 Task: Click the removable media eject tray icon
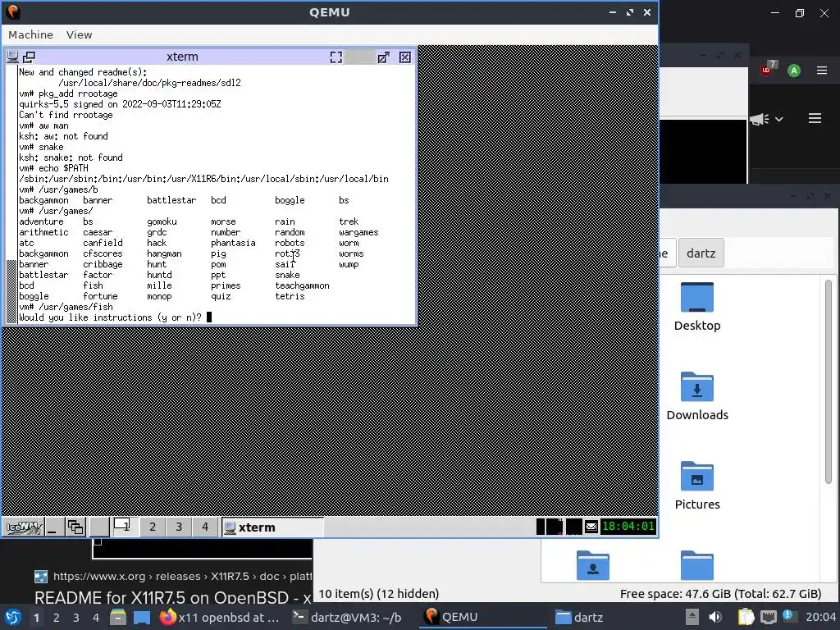[692, 617]
